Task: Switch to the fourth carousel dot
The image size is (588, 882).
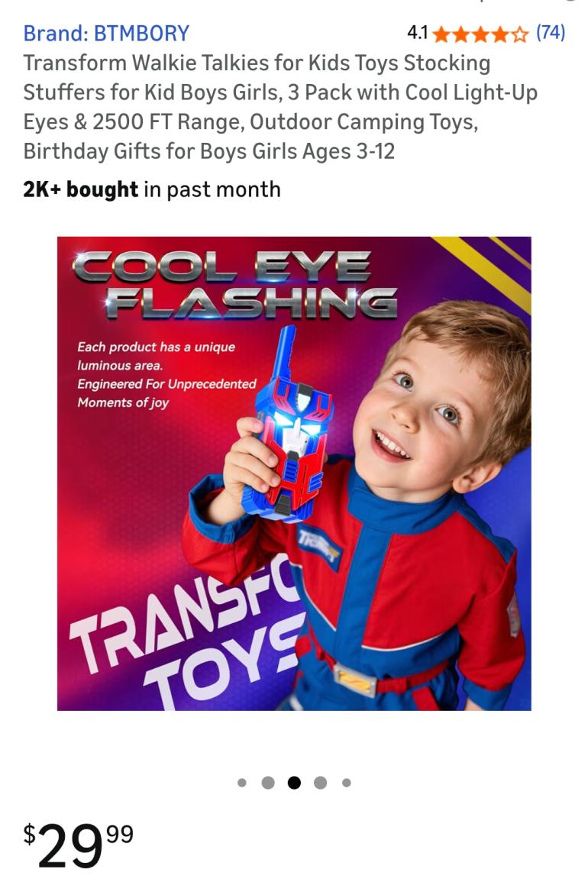Action: [321, 783]
